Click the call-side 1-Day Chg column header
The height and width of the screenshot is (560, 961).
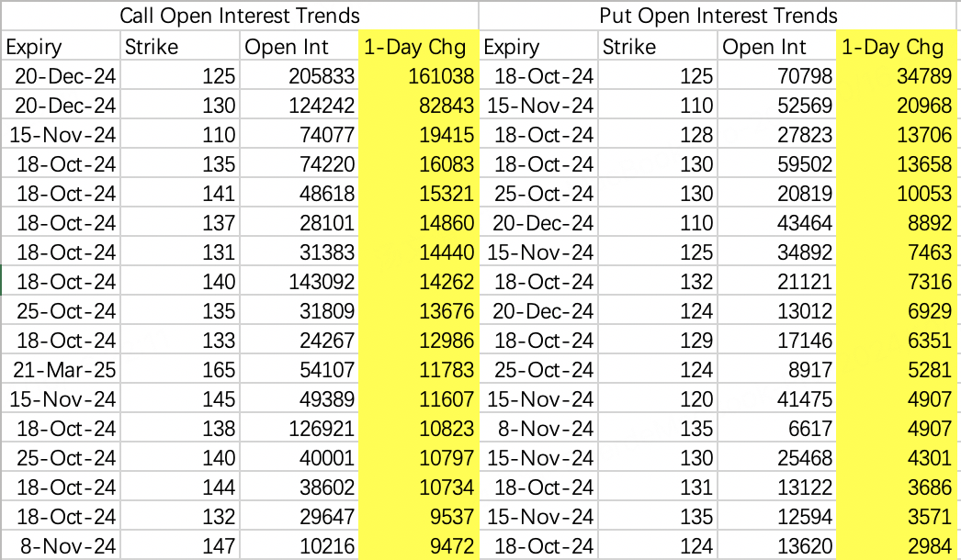(418, 46)
